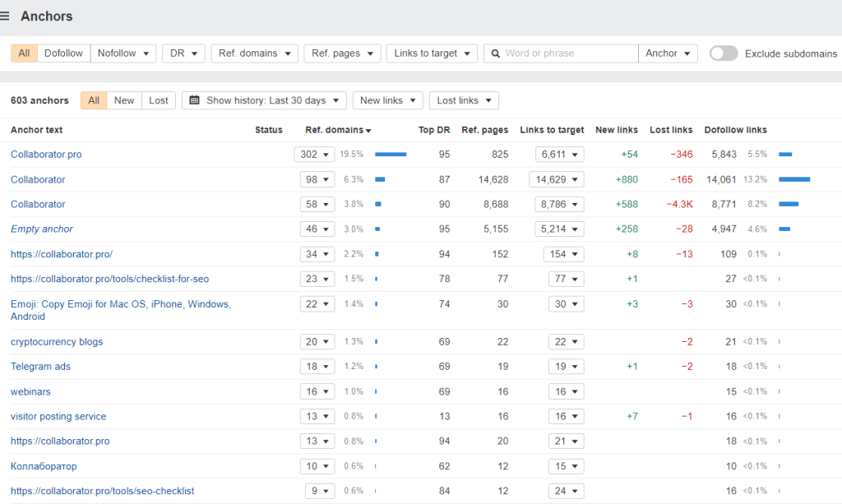Sort by the Top DR column header
The width and height of the screenshot is (842, 504).
pyautogui.click(x=434, y=130)
